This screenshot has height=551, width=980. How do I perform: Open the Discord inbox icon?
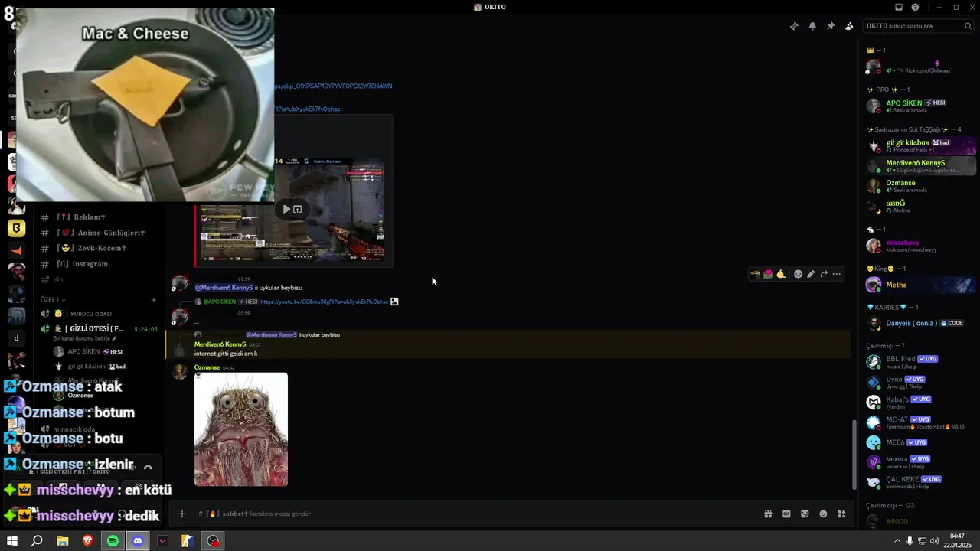[899, 7]
